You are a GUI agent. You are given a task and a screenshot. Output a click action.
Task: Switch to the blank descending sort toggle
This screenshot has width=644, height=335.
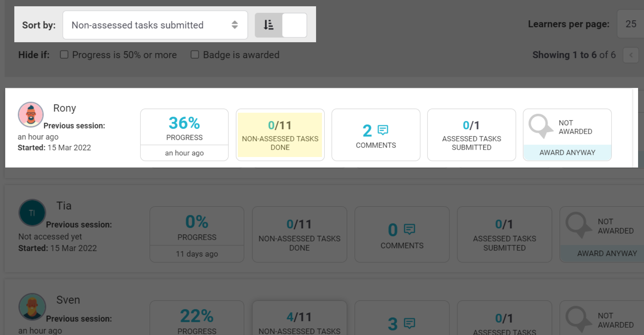point(294,25)
